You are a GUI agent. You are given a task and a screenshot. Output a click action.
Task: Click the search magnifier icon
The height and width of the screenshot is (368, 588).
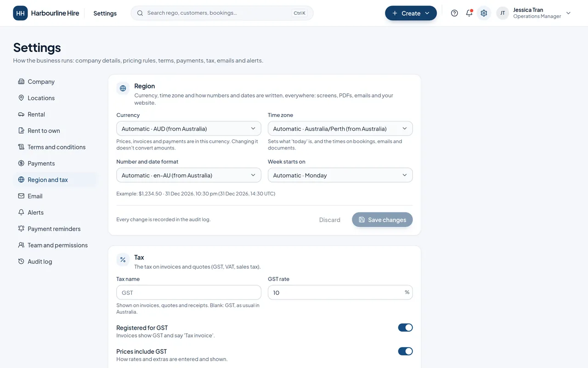(140, 13)
